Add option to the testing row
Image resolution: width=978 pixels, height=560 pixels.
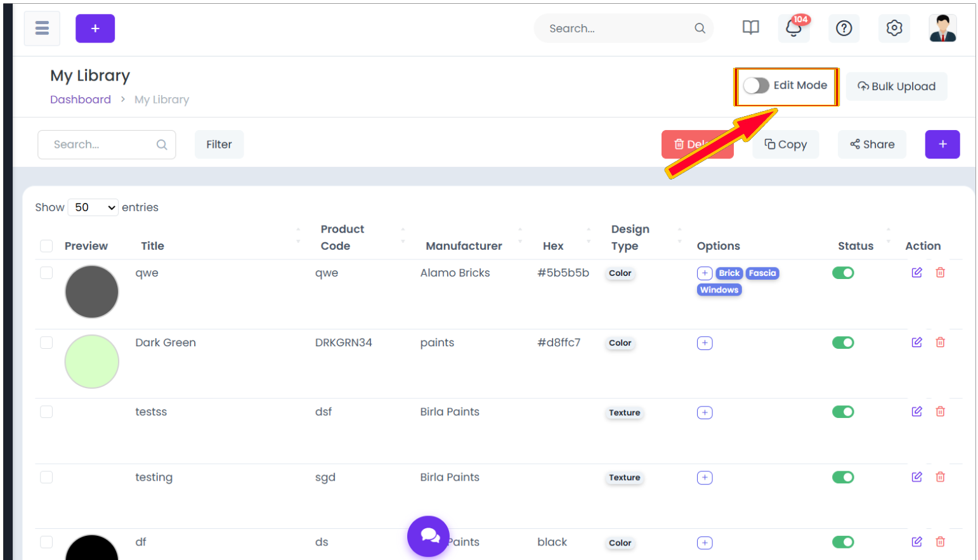[x=705, y=478]
